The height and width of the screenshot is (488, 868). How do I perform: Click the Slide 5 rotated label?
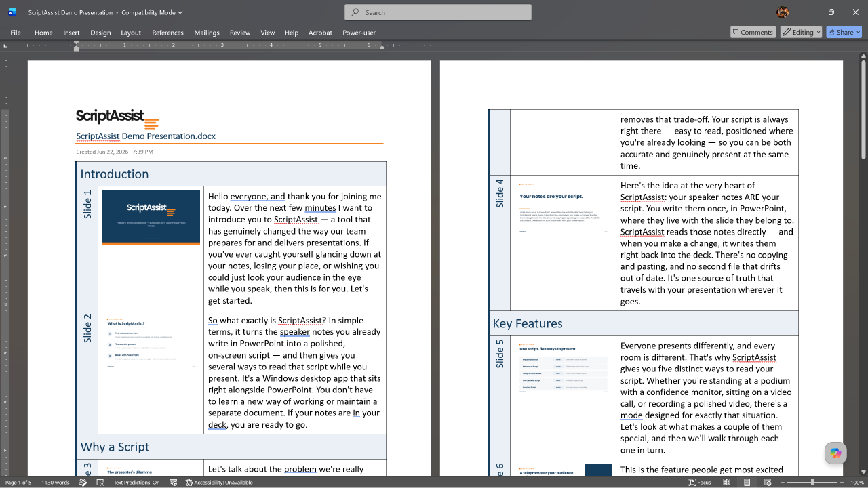(500, 354)
